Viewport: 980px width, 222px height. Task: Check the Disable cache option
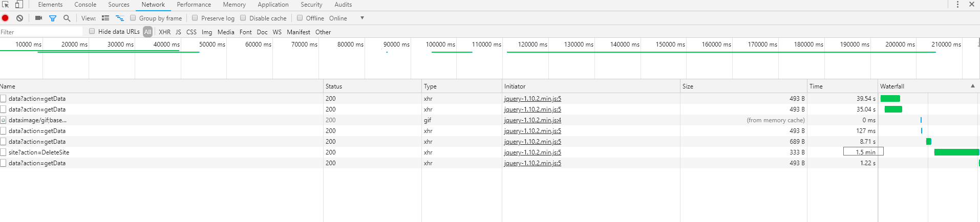pos(243,18)
